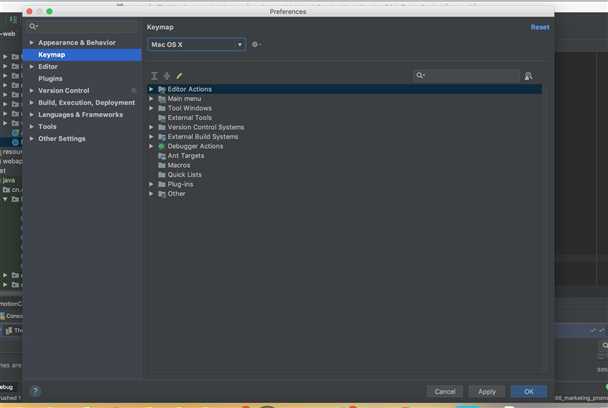Expand the Main menu tree node
608x408 pixels.
pos(151,99)
